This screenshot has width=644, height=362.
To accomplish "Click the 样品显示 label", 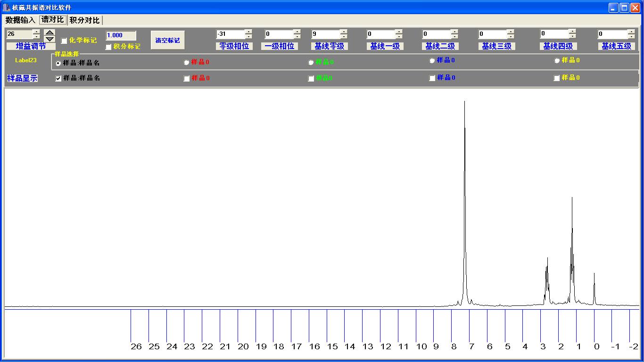I will point(22,78).
